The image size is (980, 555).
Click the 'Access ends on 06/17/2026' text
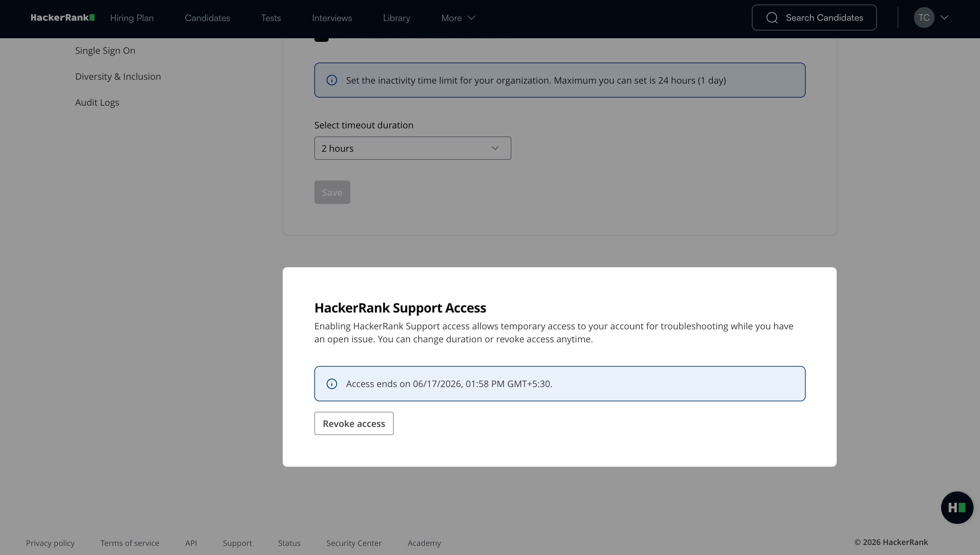(449, 384)
